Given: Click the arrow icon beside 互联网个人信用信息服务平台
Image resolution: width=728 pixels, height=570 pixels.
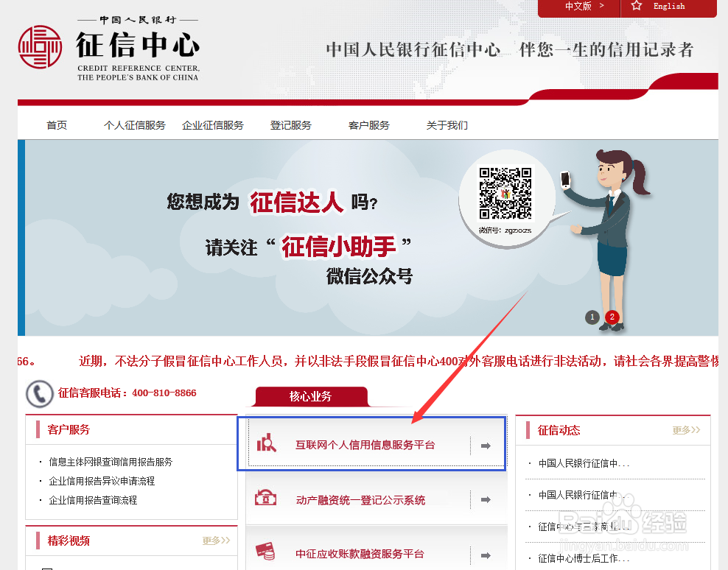Looking at the screenshot, I should pyautogui.click(x=486, y=446).
